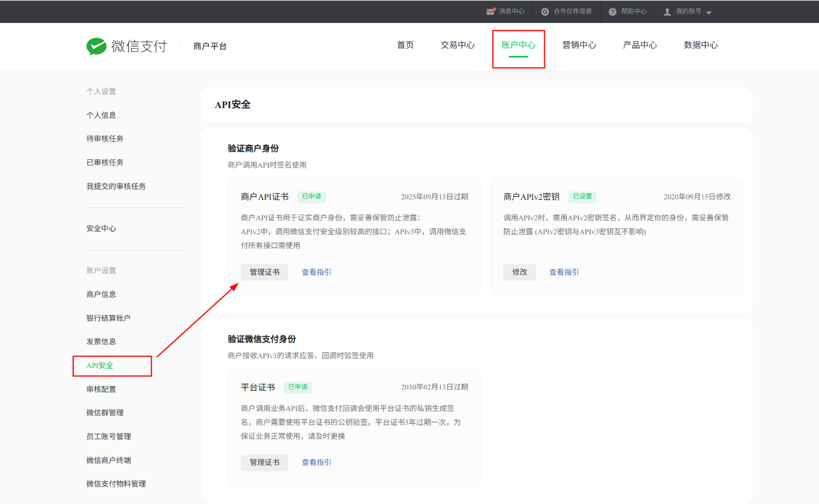819x504 pixels.
Task: Click the 已申请 badge beside 平台证书
Action: [x=298, y=387]
